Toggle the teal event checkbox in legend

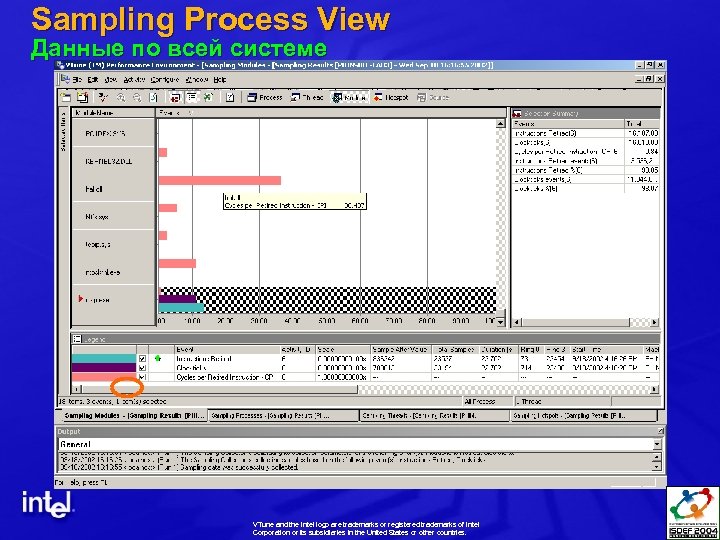[x=142, y=359]
